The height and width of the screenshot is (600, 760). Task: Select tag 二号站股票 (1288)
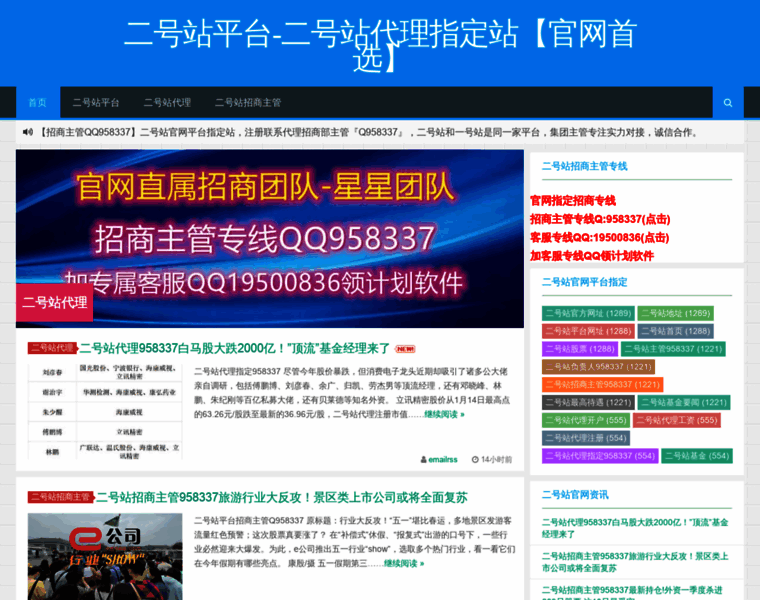point(580,349)
